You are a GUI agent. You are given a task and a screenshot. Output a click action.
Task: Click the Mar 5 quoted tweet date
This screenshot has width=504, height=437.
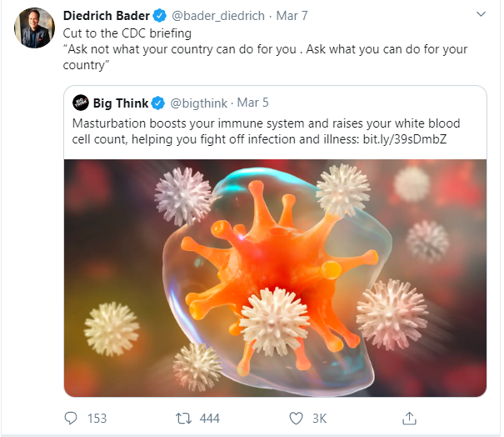[252, 103]
